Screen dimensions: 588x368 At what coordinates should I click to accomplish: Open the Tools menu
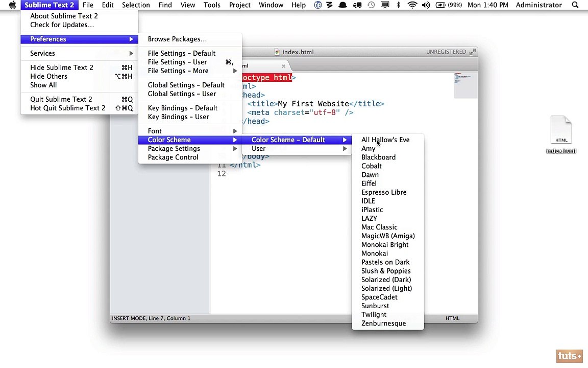pos(212,5)
